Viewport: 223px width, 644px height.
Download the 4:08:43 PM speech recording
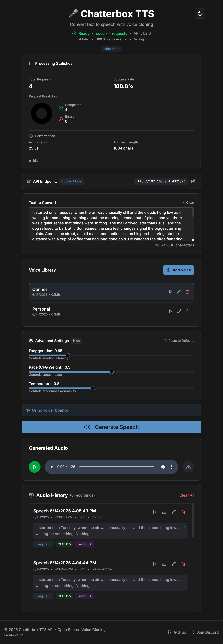[x=164, y=512]
